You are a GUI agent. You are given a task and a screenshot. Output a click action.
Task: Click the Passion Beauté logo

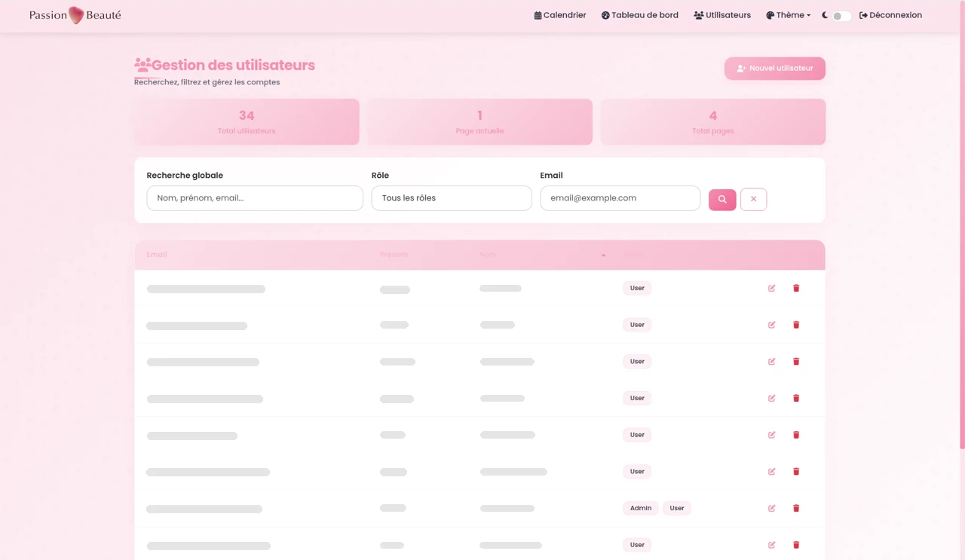coord(75,15)
